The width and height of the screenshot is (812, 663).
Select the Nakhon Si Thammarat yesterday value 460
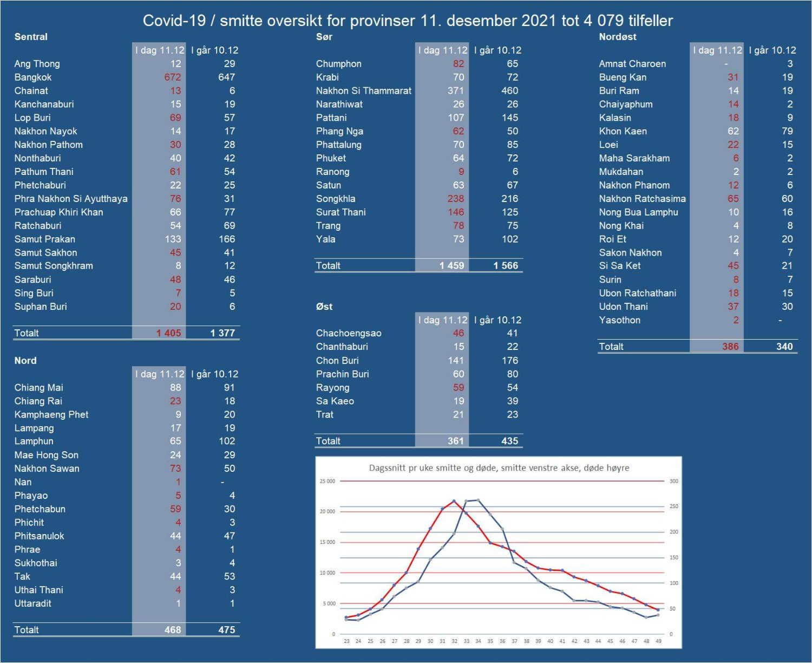509,91
